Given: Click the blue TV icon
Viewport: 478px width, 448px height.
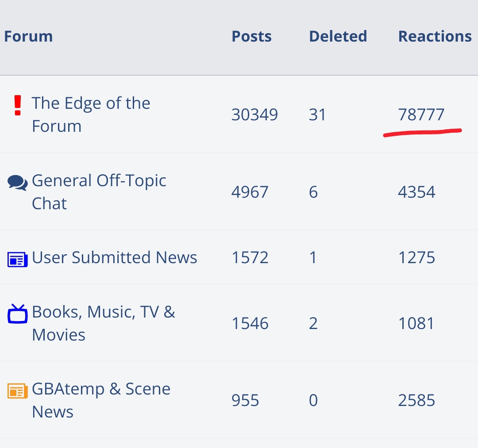Looking at the screenshot, I should coord(17,314).
